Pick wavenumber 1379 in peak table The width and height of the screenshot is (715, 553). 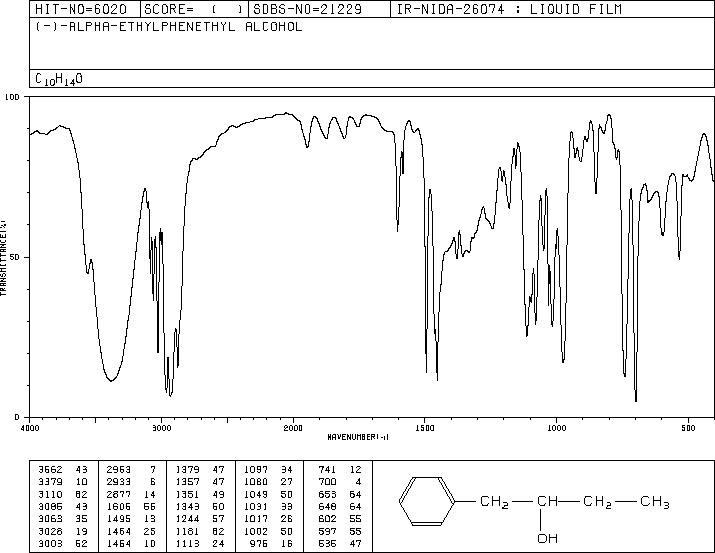[x=187, y=469]
